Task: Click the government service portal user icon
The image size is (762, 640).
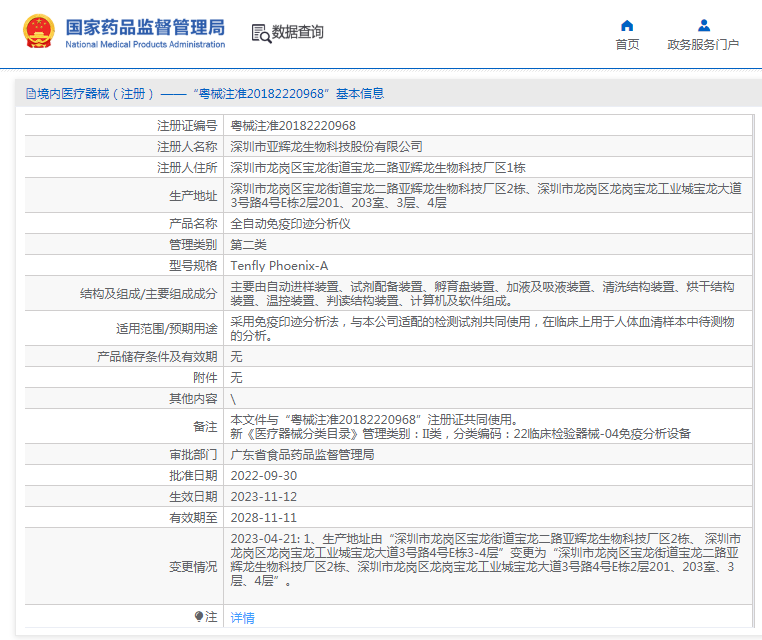Action: 703,25
